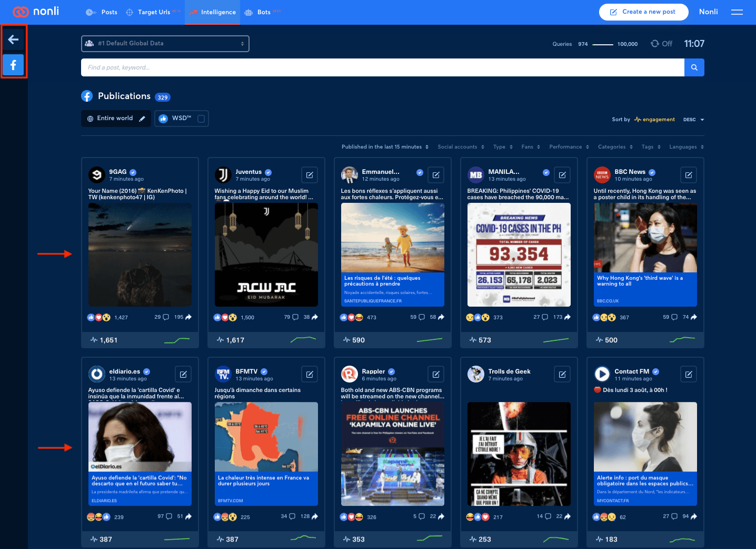Go back using the sidebar arrow
The width and height of the screenshot is (756, 549).
point(14,39)
